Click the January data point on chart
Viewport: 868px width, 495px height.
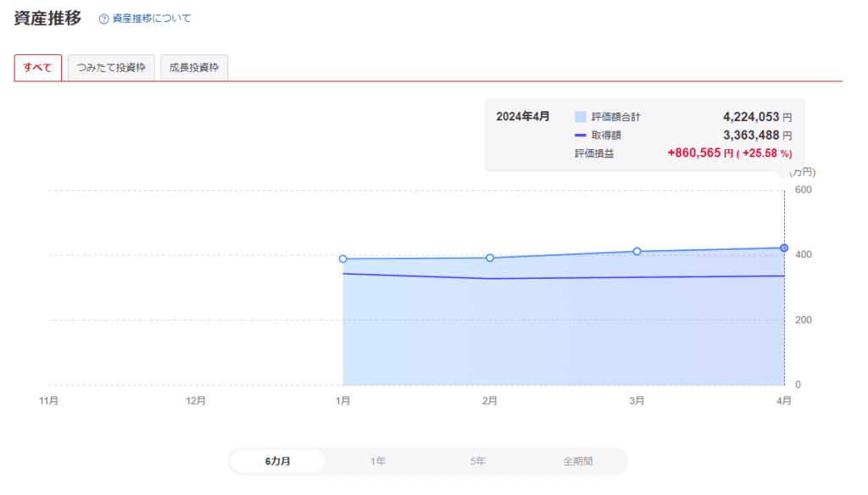(342, 259)
